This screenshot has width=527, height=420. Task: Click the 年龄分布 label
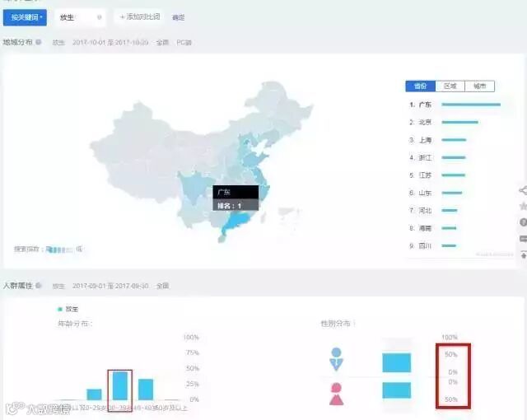tap(75, 324)
